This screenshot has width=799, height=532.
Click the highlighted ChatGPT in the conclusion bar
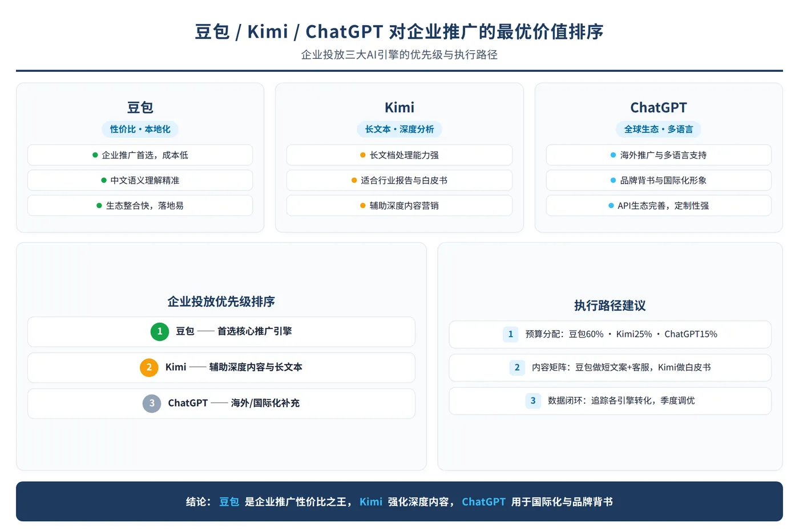point(484,502)
